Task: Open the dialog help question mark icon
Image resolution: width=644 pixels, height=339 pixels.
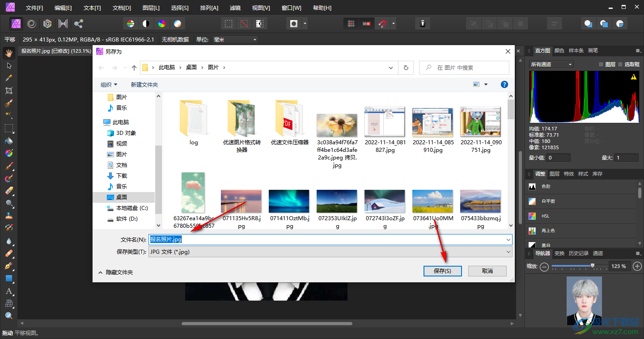Action: point(504,84)
